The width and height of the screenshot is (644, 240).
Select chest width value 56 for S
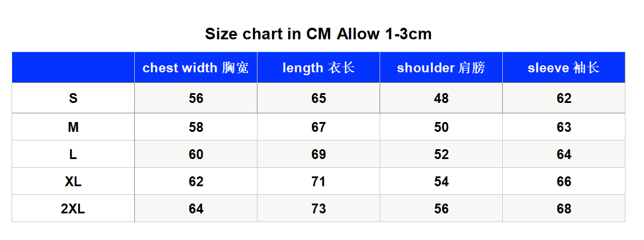click(196, 98)
